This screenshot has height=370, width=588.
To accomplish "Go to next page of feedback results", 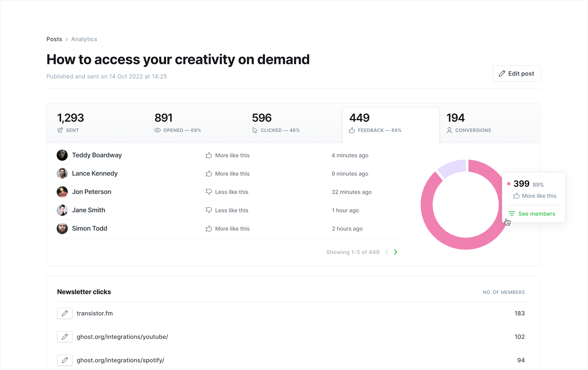I will pyautogui.click(x=396, y=252).
